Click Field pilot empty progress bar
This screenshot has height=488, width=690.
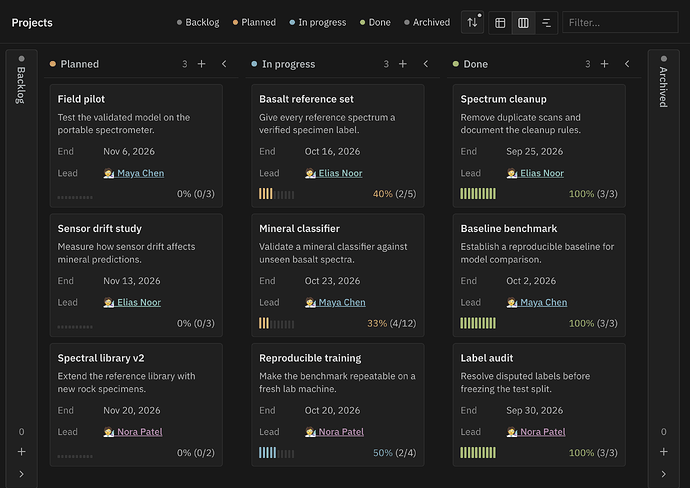point(75,197)
